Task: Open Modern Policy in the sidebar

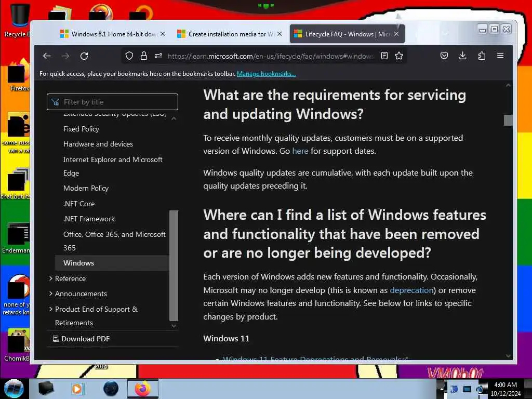Action: point(86,188)
